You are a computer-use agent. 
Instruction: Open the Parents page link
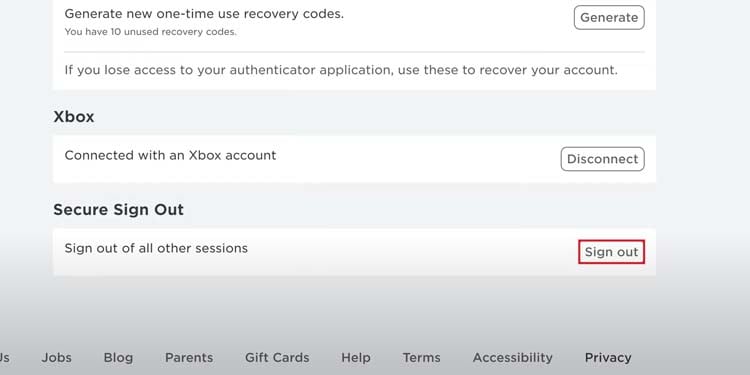point(189,358)
